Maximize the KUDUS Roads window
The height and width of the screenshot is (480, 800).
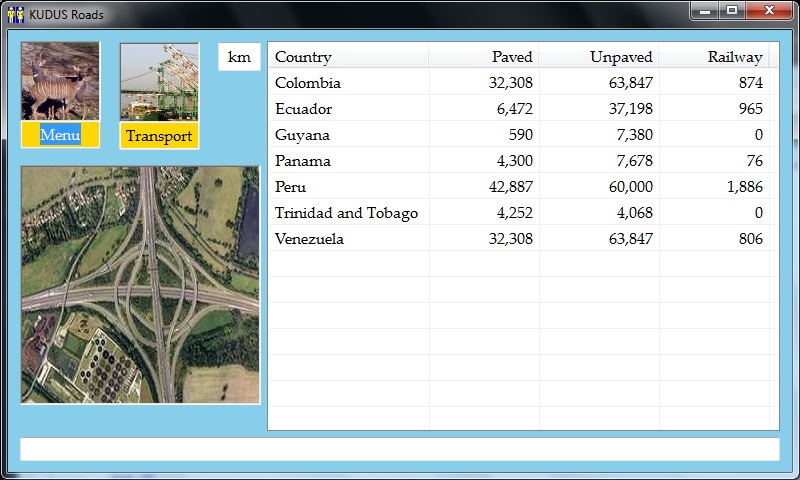pos(732,11)
